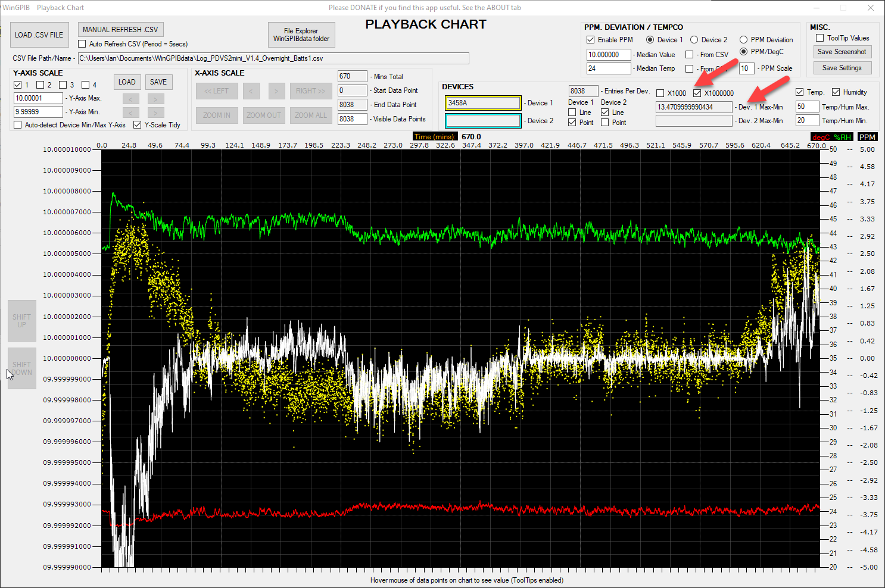Click the Y-Axis Max value field
885x588 pixels.
(x=38, y=98)
